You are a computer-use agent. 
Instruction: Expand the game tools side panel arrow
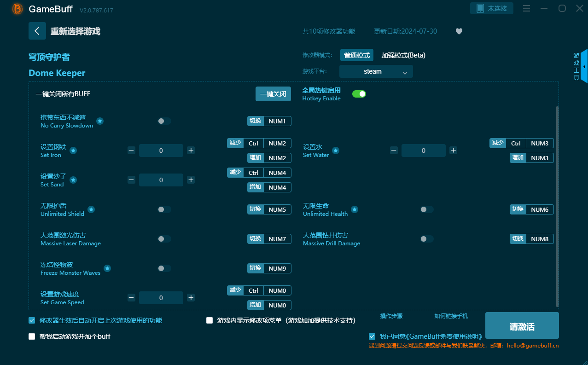[584, 66]
